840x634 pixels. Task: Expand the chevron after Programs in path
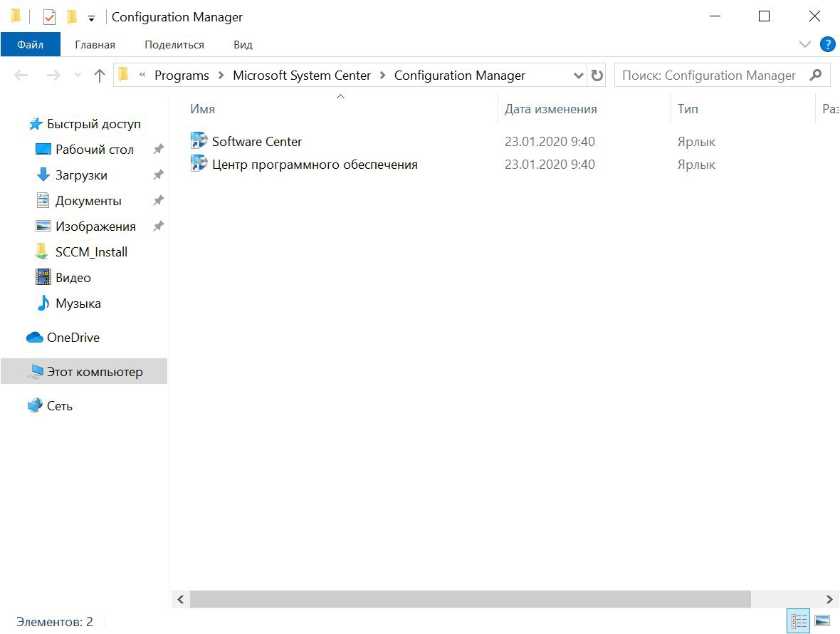click(221, 76)
